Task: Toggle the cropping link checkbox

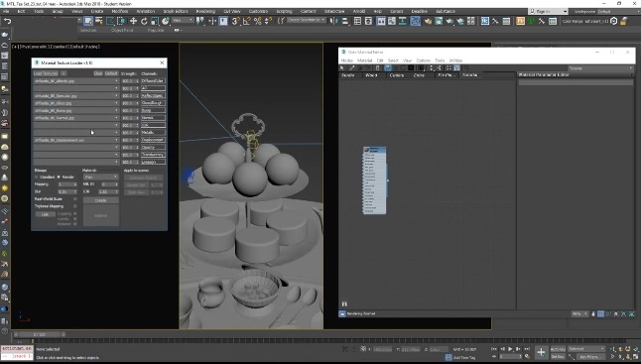Action: (x=74, y=213)
